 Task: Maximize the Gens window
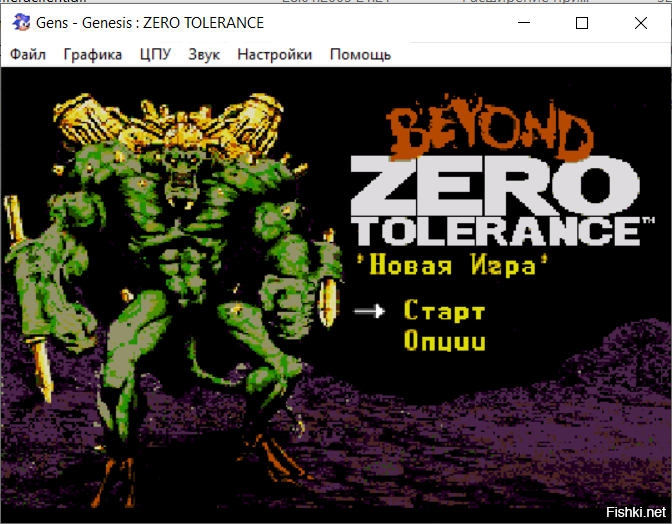point(582,23)
